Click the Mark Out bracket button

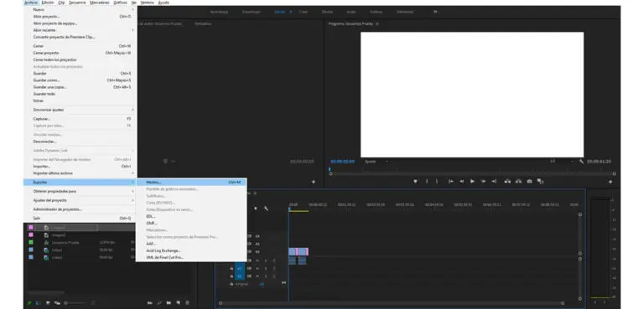437,182
